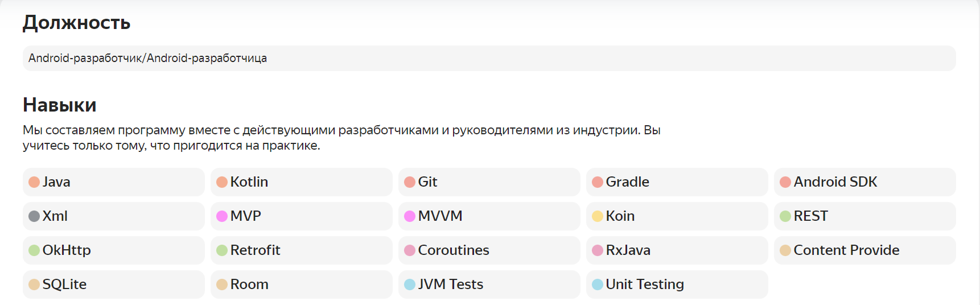Select the REST skill chip
Image resolution: width=980 pixels, height=305 pixels.
click(864, 216)
